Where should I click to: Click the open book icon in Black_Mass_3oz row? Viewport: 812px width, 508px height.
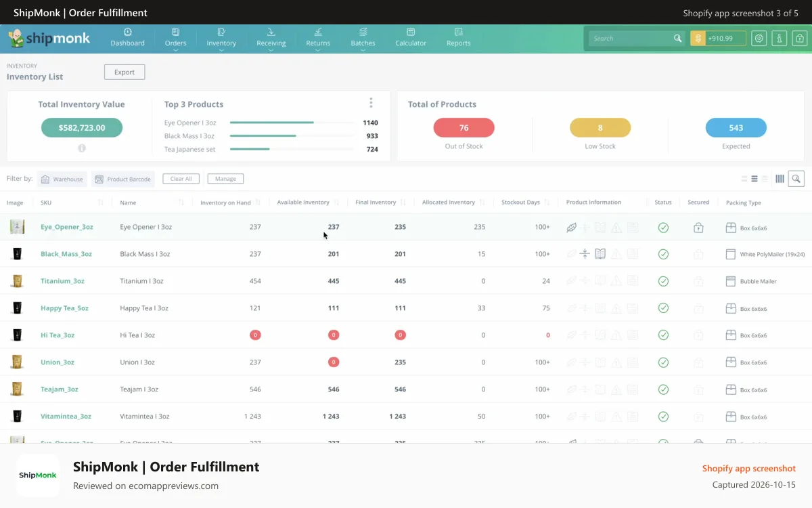(600, 254)
